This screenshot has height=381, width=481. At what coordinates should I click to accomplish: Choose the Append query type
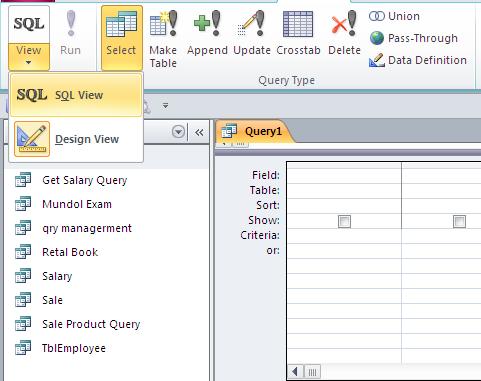(207, 33)
